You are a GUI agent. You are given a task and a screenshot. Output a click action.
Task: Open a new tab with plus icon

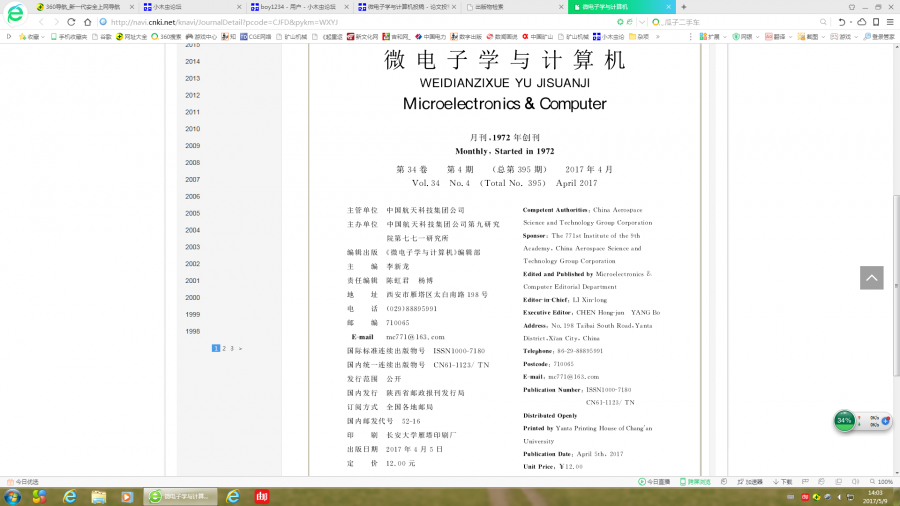[x=684, y=7]
